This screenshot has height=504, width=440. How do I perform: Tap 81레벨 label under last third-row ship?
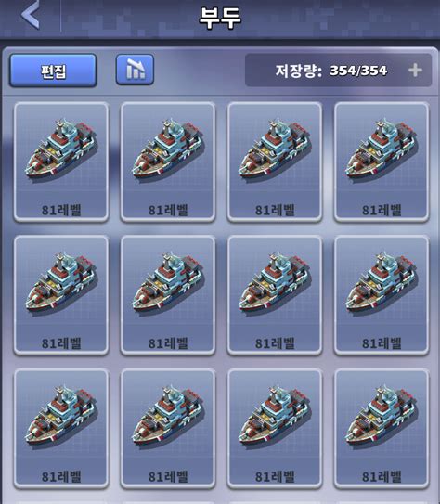[382, 477]
